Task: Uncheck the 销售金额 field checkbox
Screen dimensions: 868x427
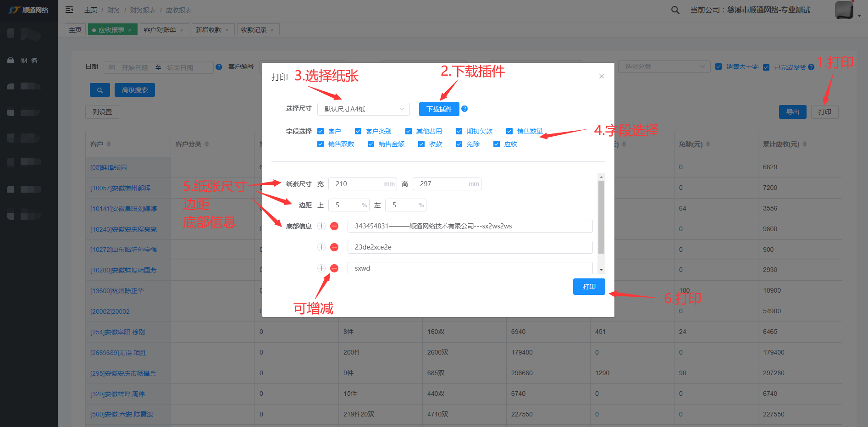Action: 371,144
